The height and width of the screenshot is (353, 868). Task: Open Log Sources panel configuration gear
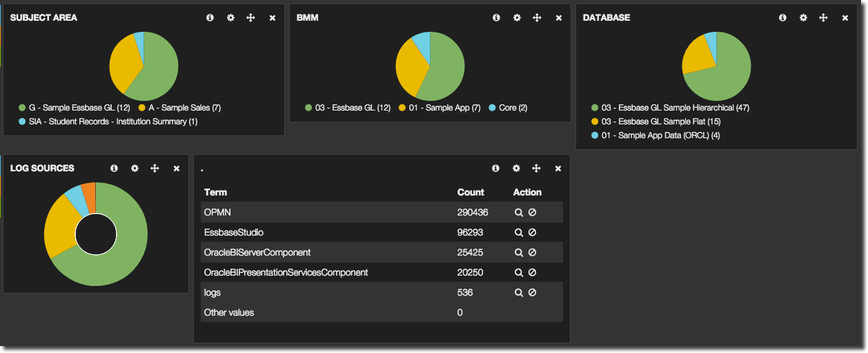(135, 169)
